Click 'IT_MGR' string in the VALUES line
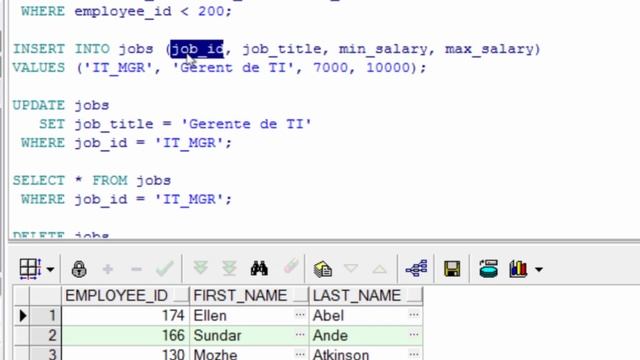Image resolution: width=640 pixels, height=360 pixels. [x=118, y=68]
